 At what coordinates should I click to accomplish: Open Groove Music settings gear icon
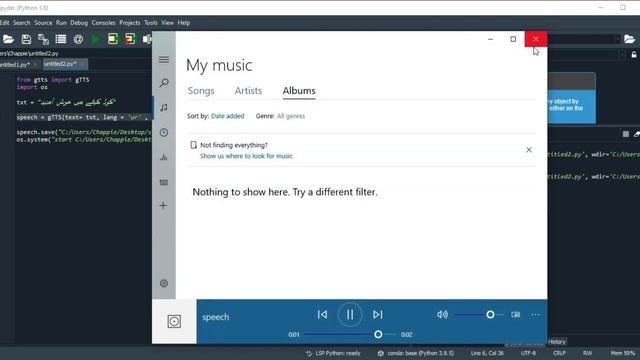pos(164,283)
